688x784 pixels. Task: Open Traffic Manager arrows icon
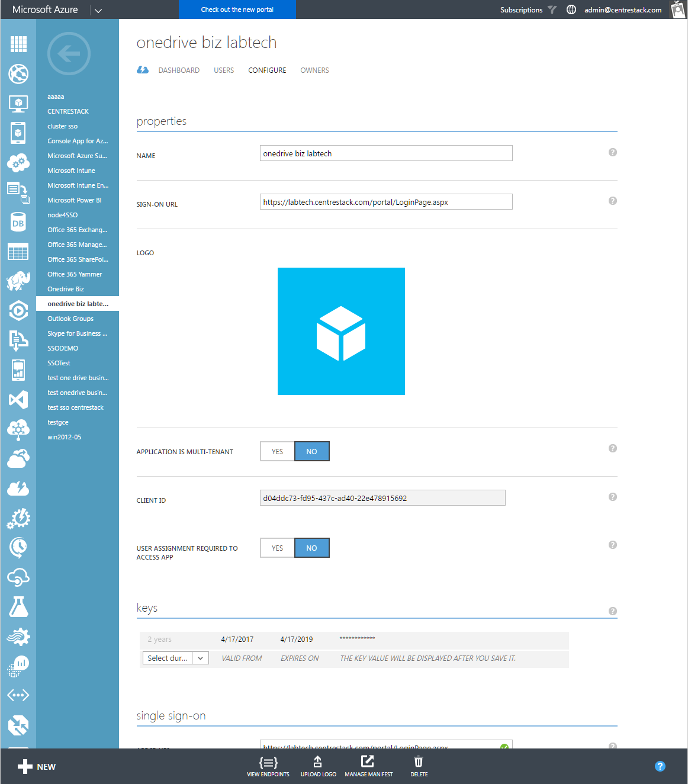coord(18,725)
